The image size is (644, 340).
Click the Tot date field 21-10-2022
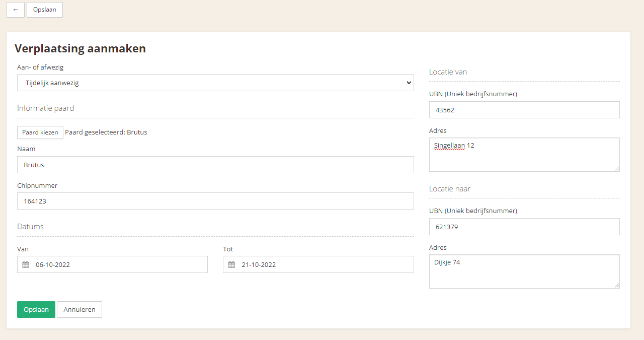[x=318, y=264]
